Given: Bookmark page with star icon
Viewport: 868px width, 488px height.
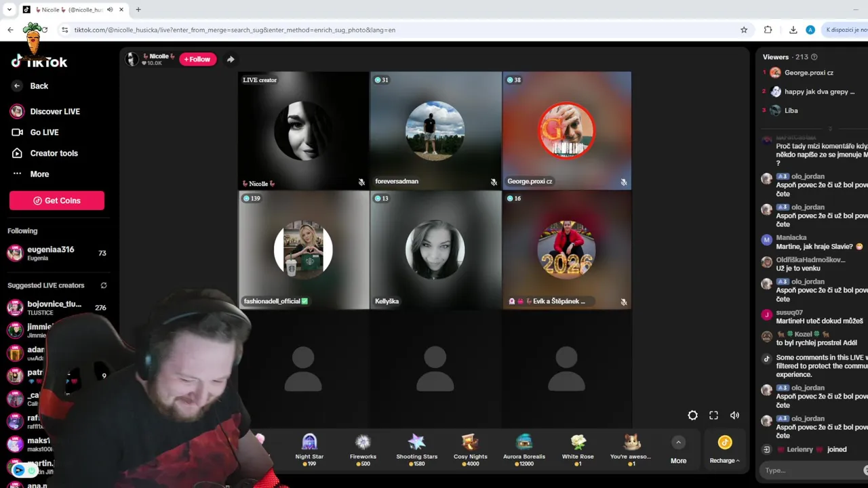Looking at the screenshot, I should coord(744,30).
